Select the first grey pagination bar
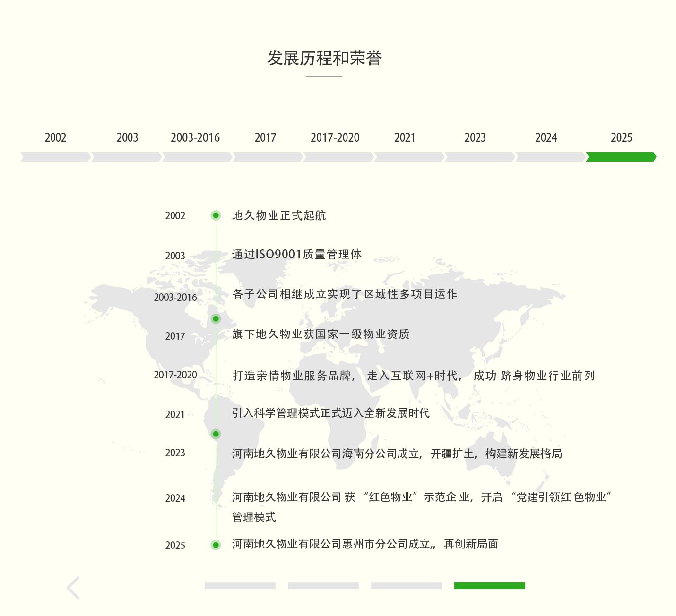The image size is (676, 616). point(240,586)
